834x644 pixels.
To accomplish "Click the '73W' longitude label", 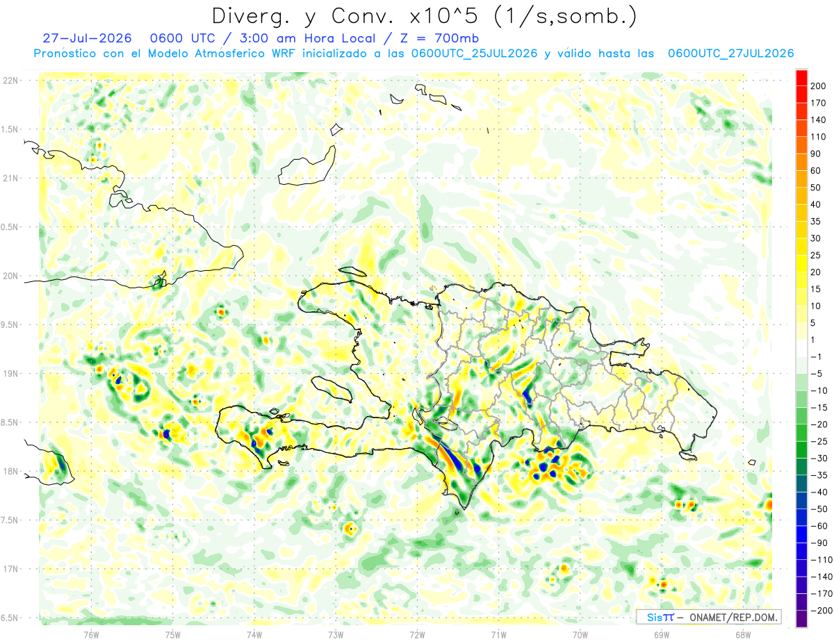I will pyautogui.click(x=336, y=634).
